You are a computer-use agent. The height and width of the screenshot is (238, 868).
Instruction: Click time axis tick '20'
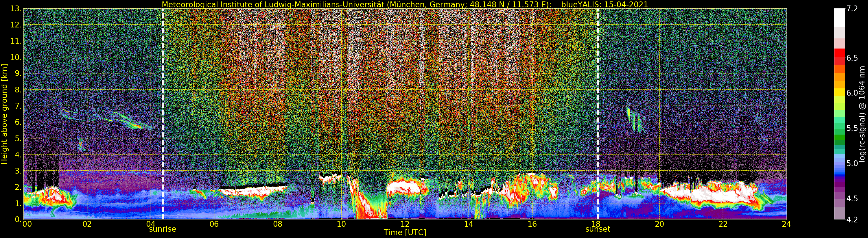pyautogui.click(x=659, y=224)
